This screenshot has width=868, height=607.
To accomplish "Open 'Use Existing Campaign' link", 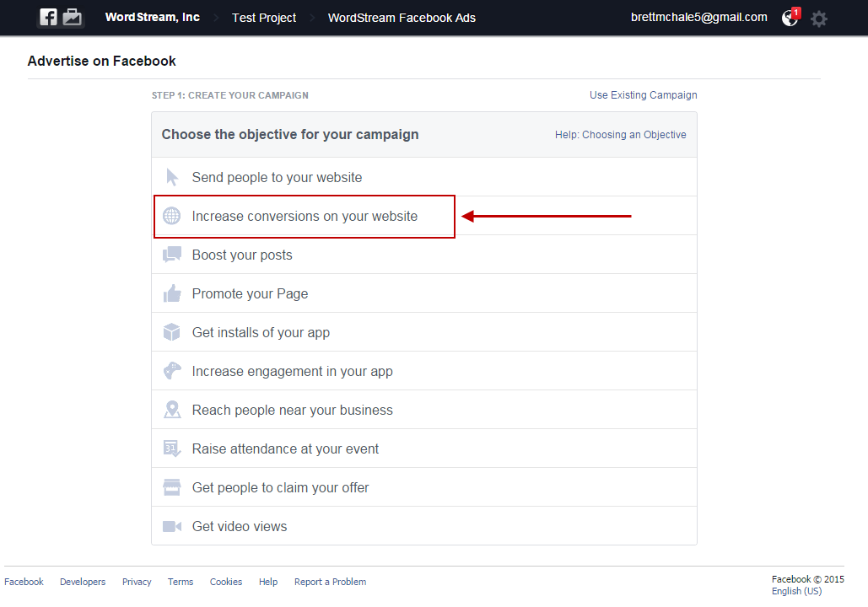I will [644, 95].
